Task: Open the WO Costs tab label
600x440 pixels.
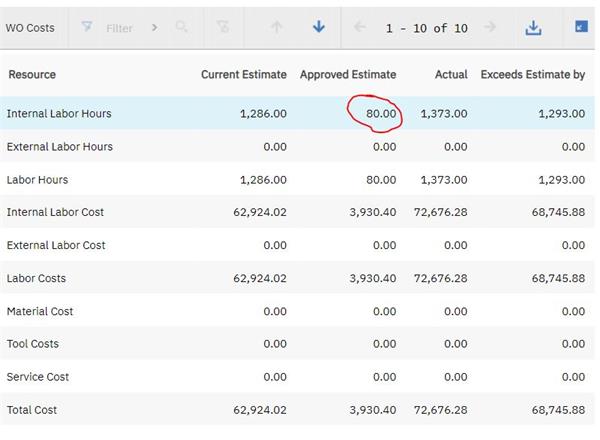Action: [x=30, y=28]
